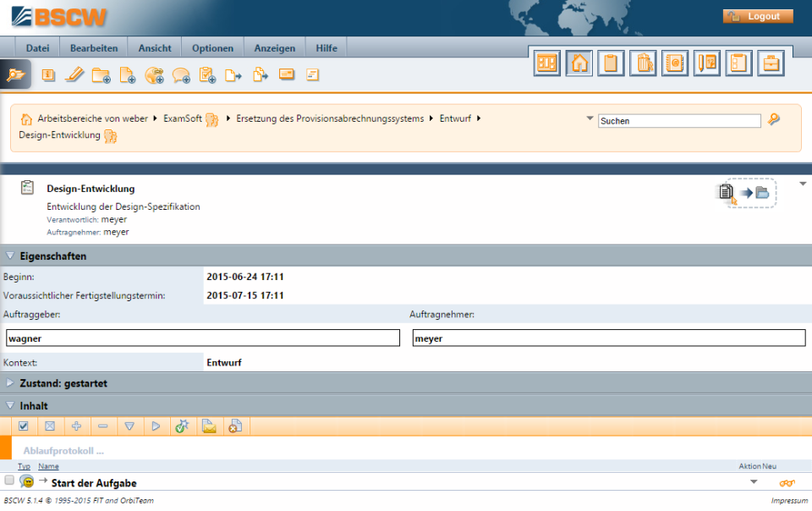812x511 pixels.
Task: Click the mail envelope icon in Inhalt toolbar
Action: tap(209, 426)
